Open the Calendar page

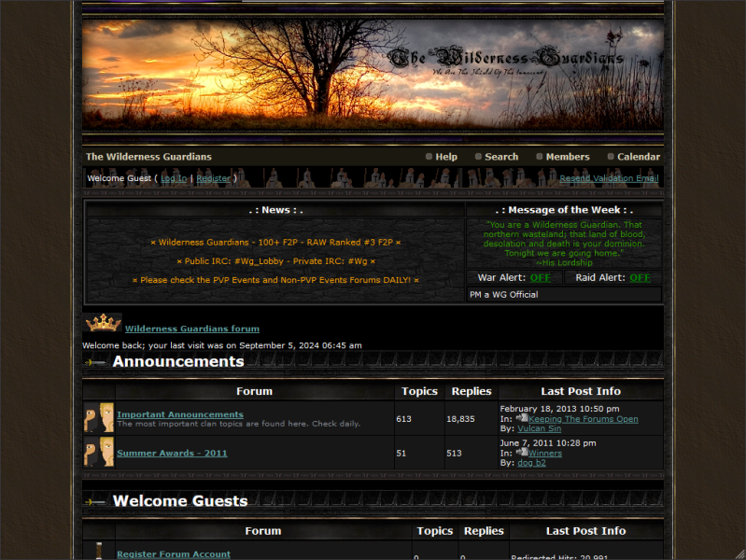(x=638, y=157)
